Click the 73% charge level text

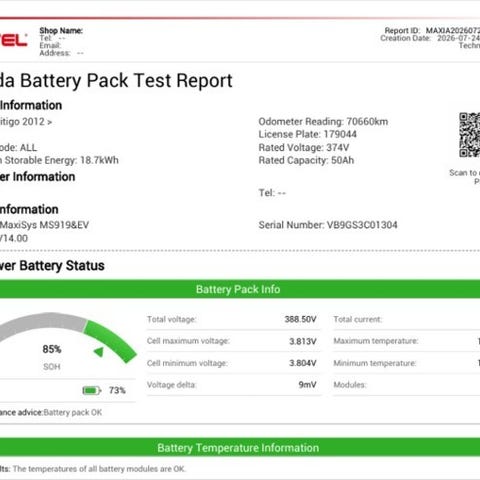coord(117,390)
